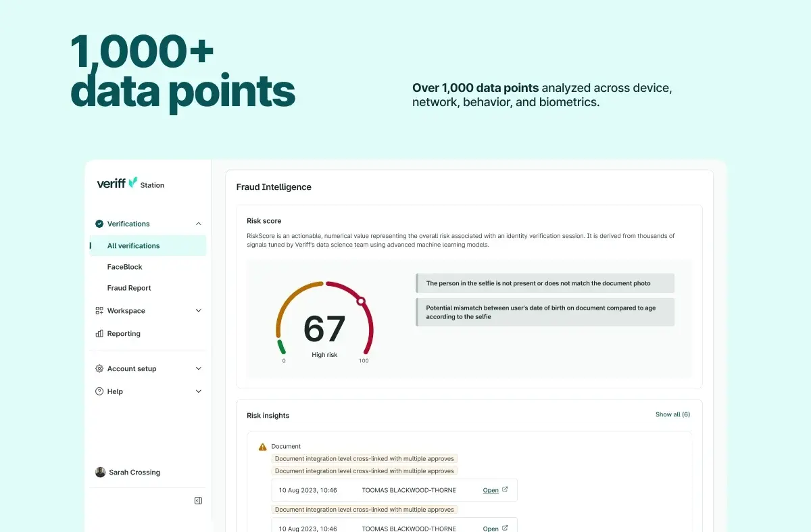Select the date of birth mismatch reason
The image size is (811, 532).
[x=545, y=312]
